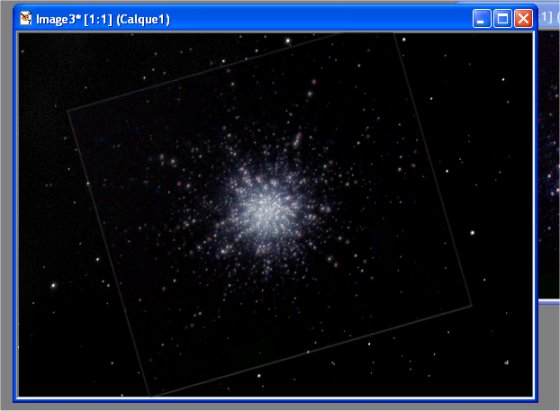560x411 pixels.
Task: Click the rotated layer's bottom-right corner
Action: pos(472,305)
